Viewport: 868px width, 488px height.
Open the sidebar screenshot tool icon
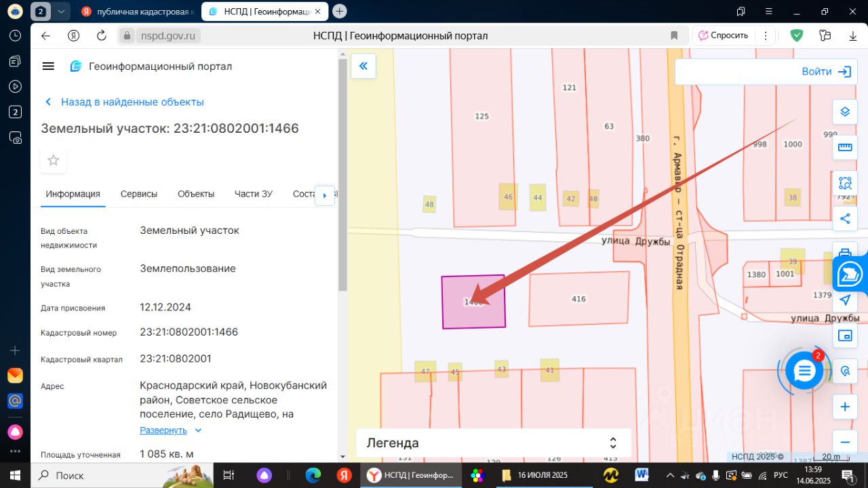[15, 138]
